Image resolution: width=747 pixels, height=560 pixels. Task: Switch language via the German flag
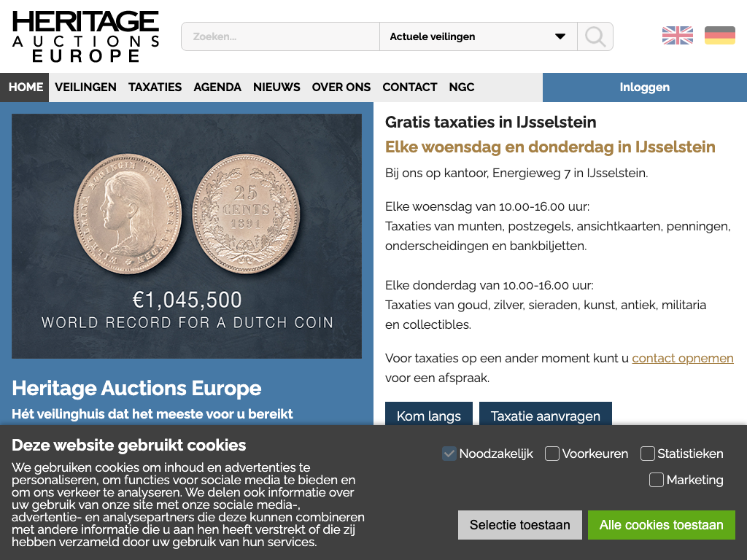pyautogui.click(x=719, y=36)
